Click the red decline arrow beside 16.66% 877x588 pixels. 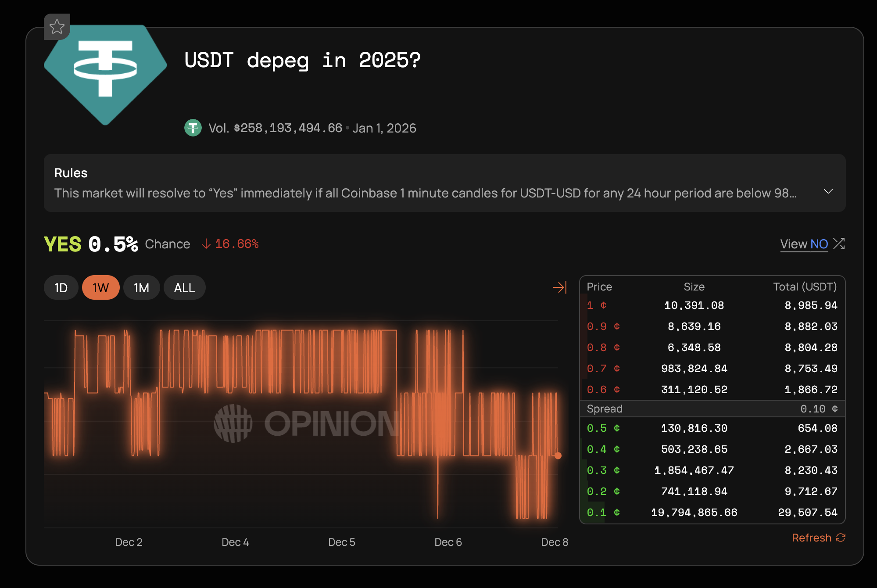coord(206,244)
